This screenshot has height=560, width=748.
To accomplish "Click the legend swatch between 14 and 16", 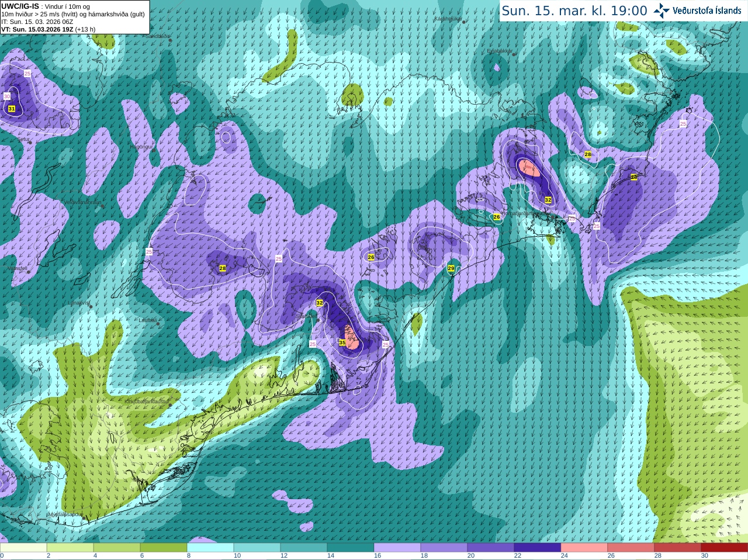I will [351, 548].
